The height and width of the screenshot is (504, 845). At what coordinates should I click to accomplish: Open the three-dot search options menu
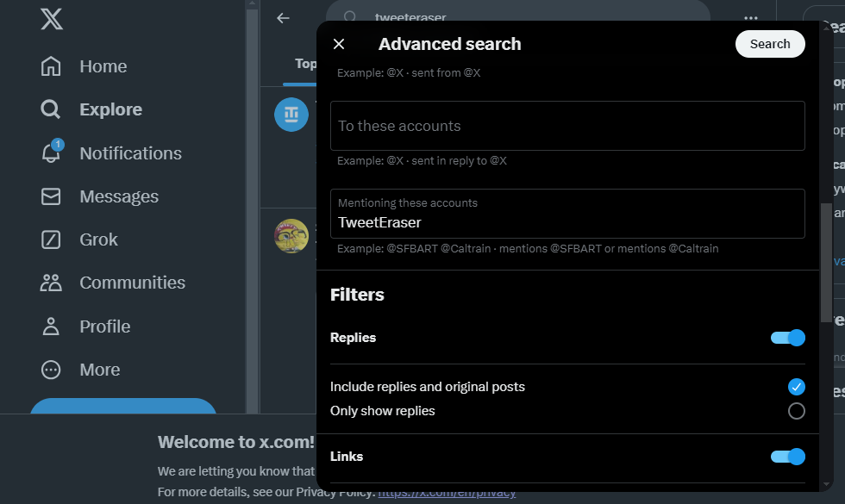click(x=750, y=18)
